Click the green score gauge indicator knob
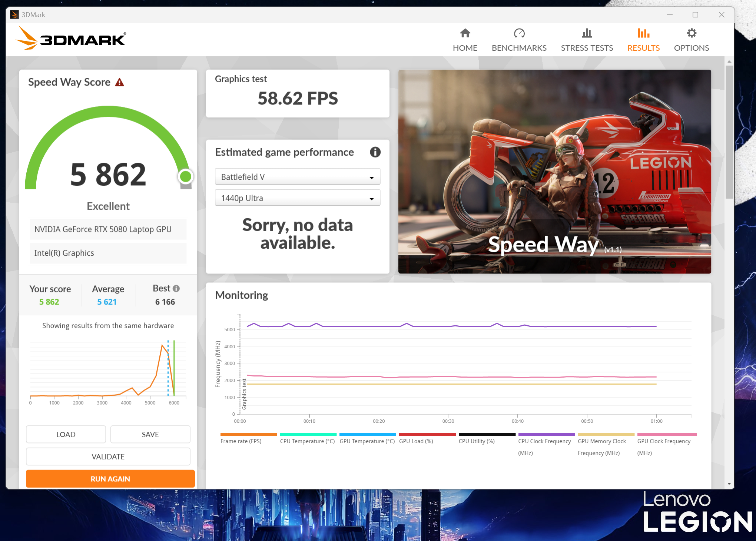Image resolution: width=756 pixels, height=541 pixels. point(186,176)
